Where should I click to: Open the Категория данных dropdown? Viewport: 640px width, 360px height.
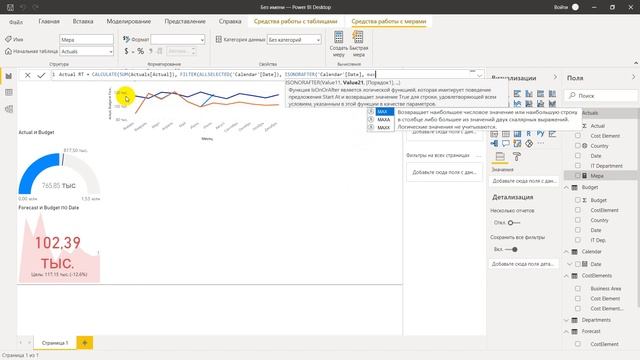coord(294,40)
